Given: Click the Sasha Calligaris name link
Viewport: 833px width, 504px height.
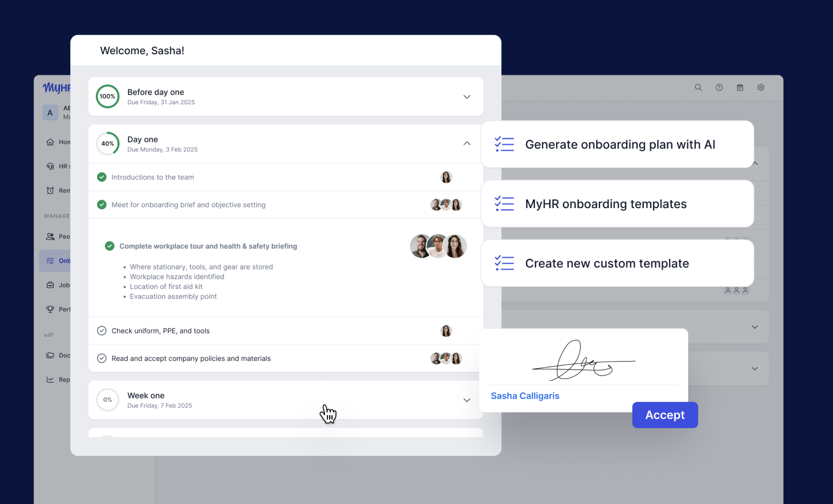Looking at the screenshot, I should pyautogui.click(x=525, y=396).
